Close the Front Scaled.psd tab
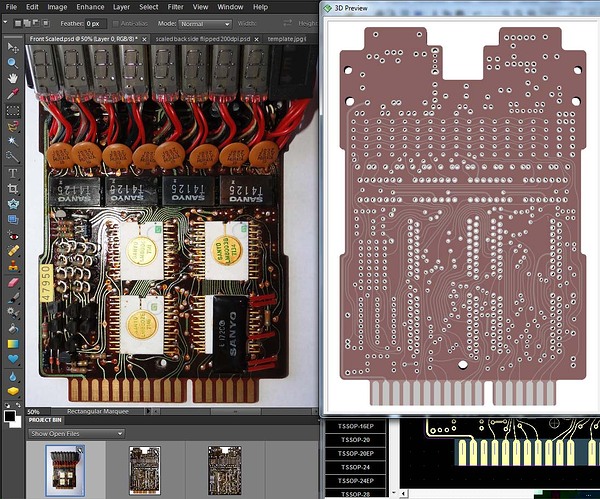The width and height of the screenshot is (600, 499). [144, 39]
